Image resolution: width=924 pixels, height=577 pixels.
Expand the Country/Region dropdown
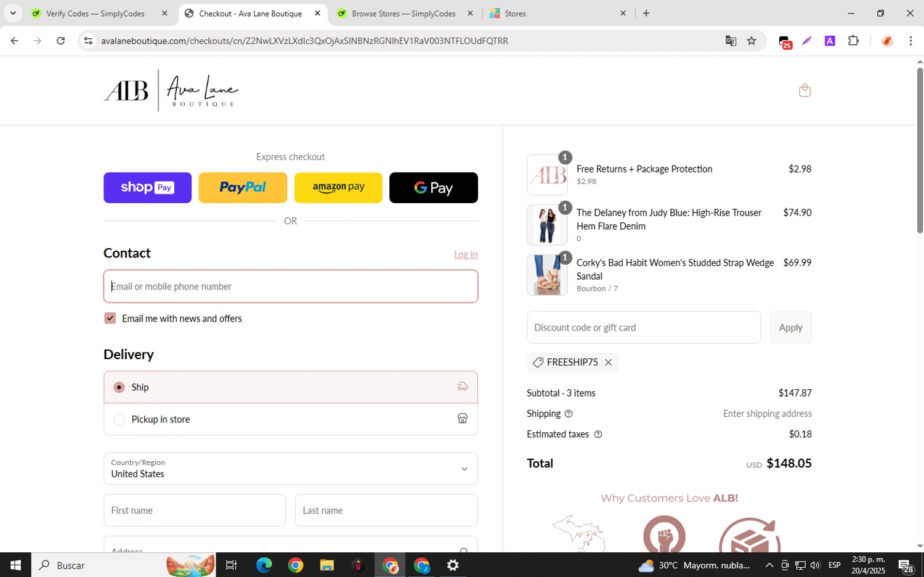coord(291,469)
